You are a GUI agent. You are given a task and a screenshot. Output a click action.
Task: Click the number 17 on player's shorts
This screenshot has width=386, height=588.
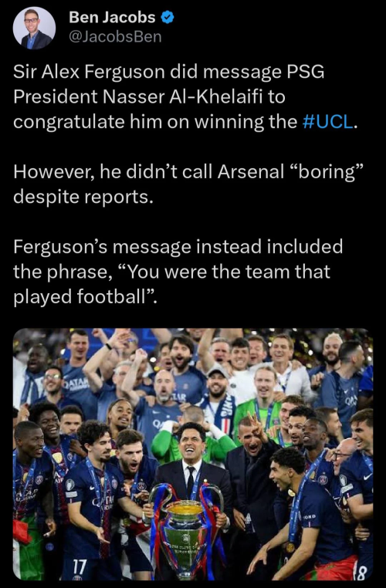tap(80, 567)
